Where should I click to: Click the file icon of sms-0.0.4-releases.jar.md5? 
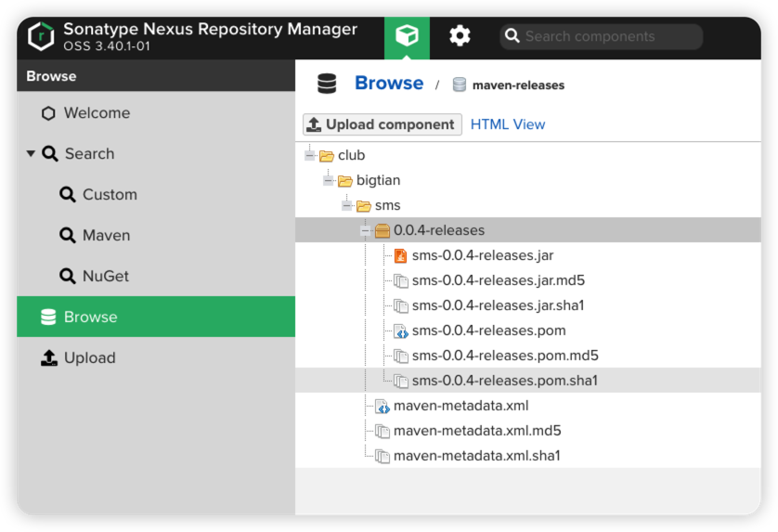[x=401, y=281]
